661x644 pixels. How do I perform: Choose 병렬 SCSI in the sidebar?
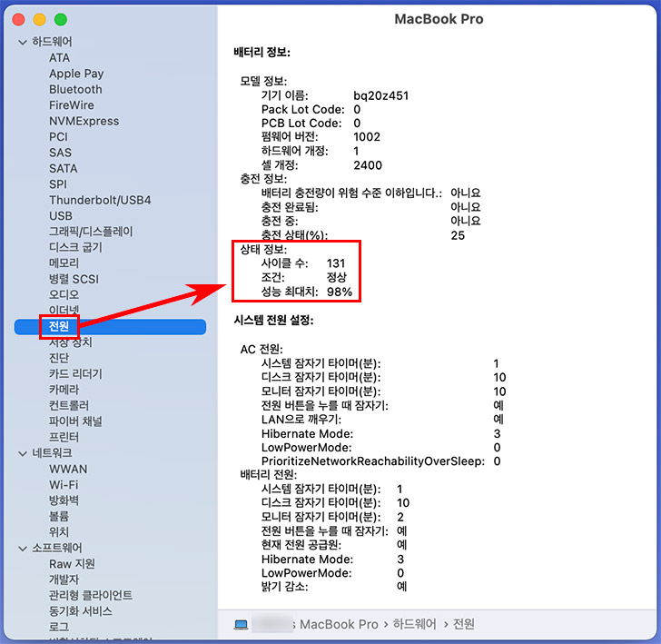[x=74, y=279]
